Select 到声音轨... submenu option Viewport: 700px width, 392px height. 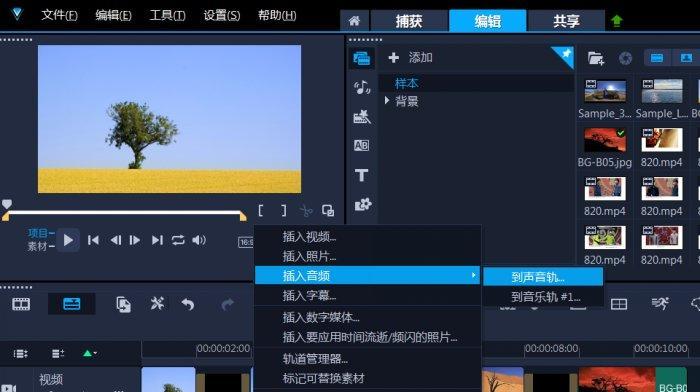[543, 277]
